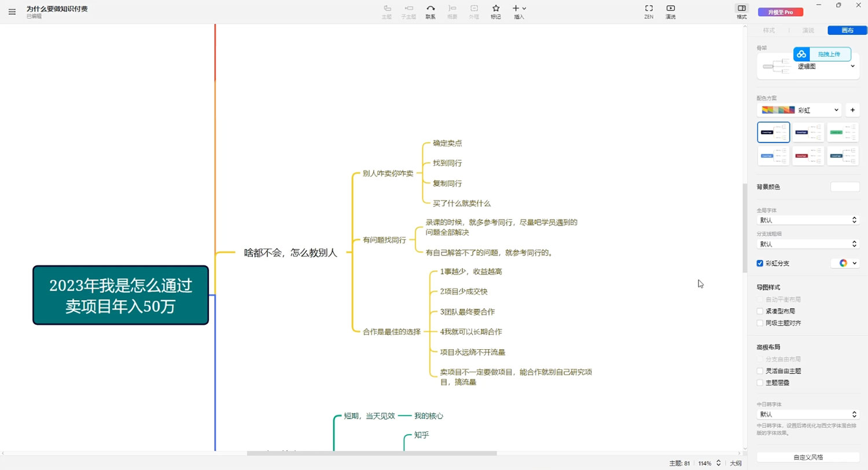Click the 背景颜色 background color swatch
Viewport: 868px width, 470px height.
(x=844, y=187)
